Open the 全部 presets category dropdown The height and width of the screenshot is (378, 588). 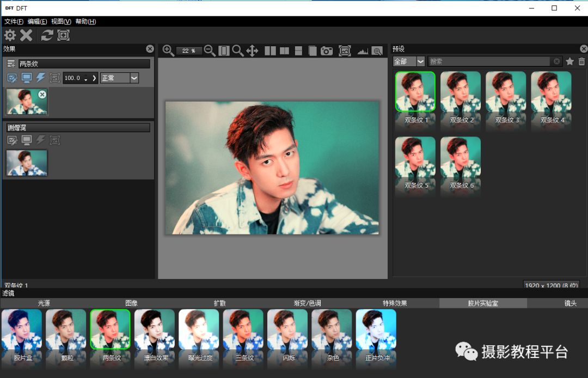[409, 61]
